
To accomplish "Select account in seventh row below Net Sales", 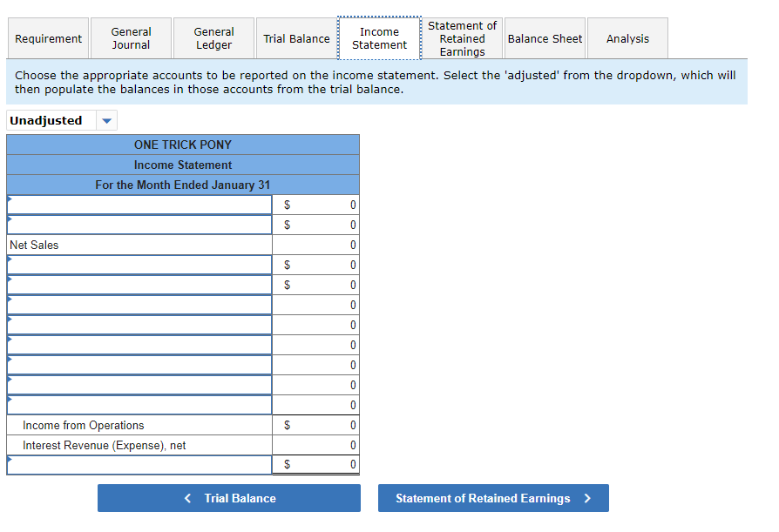I will coord(139,385).
